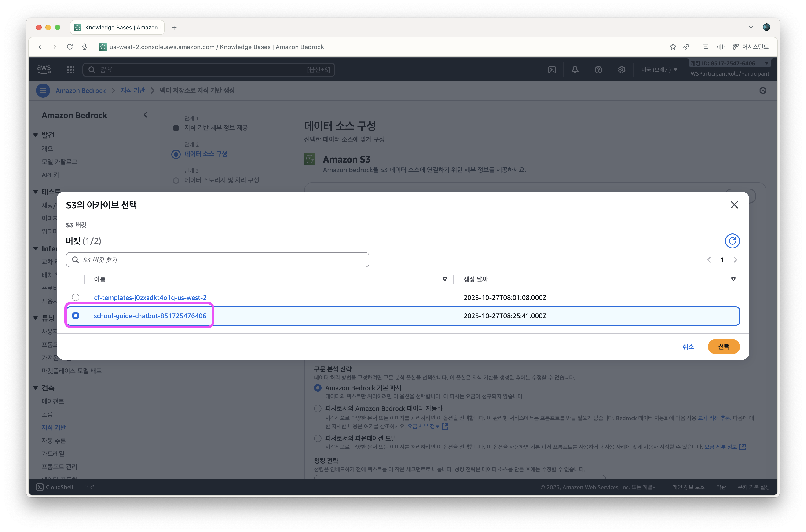Close the S3 archive selection dialog
The height and width of the screenshot is (532, 806).
(734, 205)
